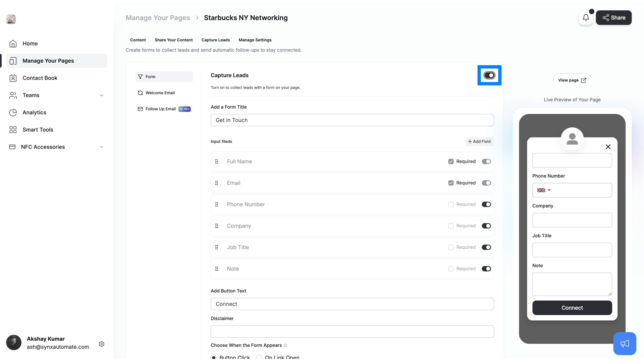Toggle the Capture Leads main switch
644x362 pixels.
click(489, 75)
